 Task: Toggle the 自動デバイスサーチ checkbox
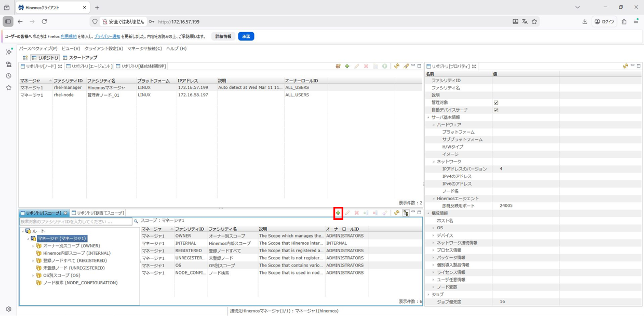(x=496, y=110)
